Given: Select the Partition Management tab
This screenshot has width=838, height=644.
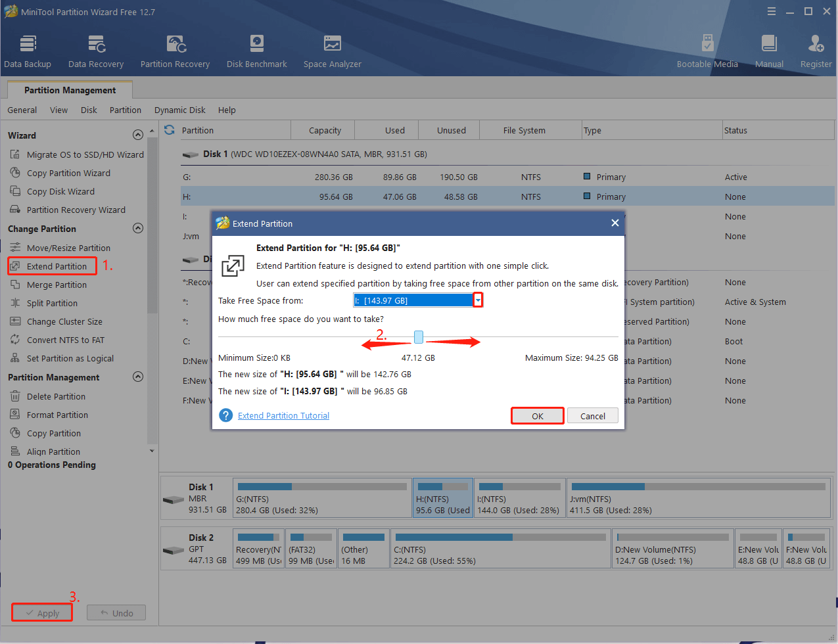Looking at the screenshot, I should (70, 90).
